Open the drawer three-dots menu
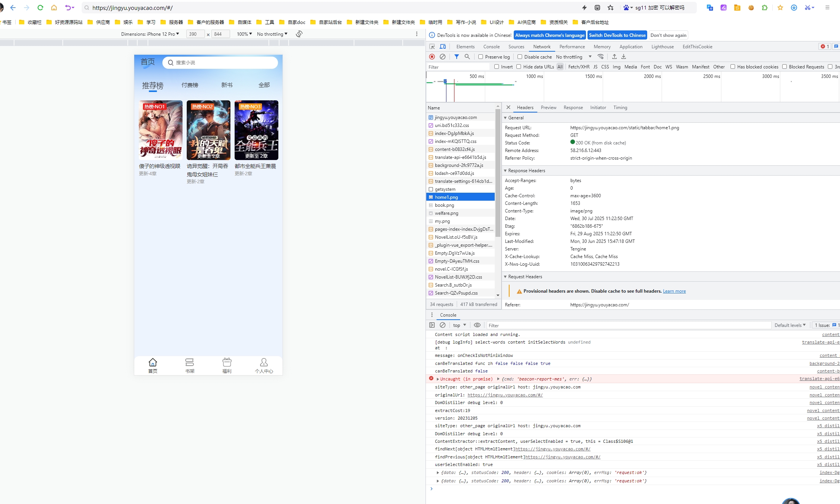Viewport: 840px width, 504px height. [x=432, y=315]
